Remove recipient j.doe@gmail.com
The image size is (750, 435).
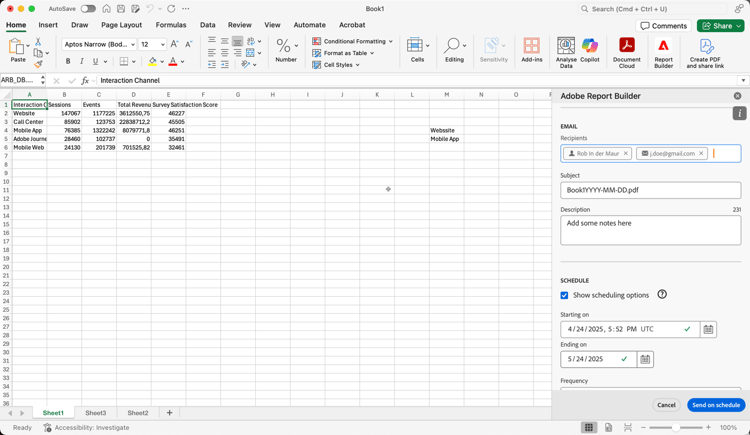(701, 154)
